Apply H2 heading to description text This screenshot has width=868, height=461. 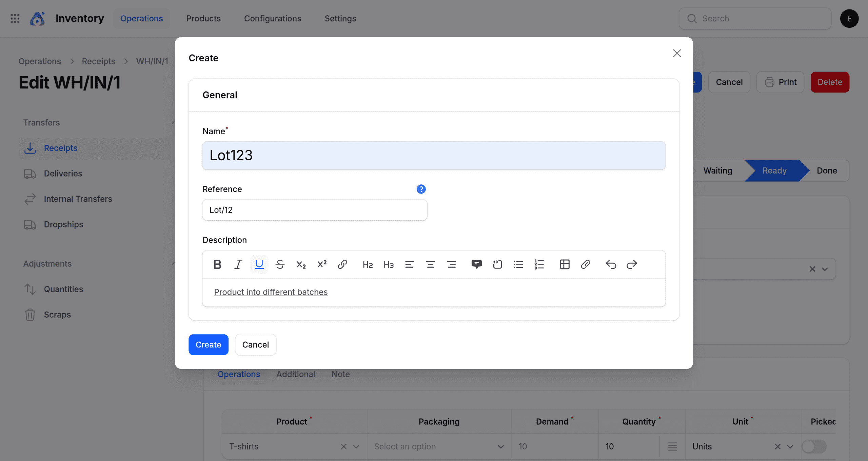(x=368, y=264)
